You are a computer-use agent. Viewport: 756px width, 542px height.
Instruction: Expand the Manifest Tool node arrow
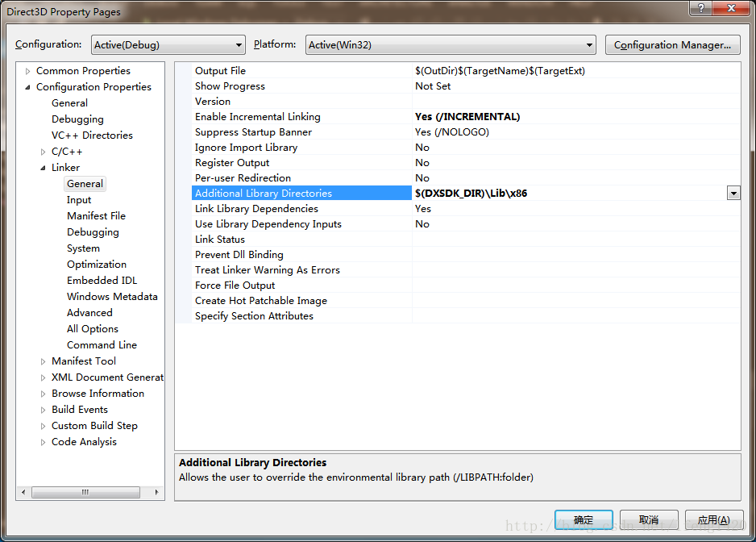click(43, 361)
